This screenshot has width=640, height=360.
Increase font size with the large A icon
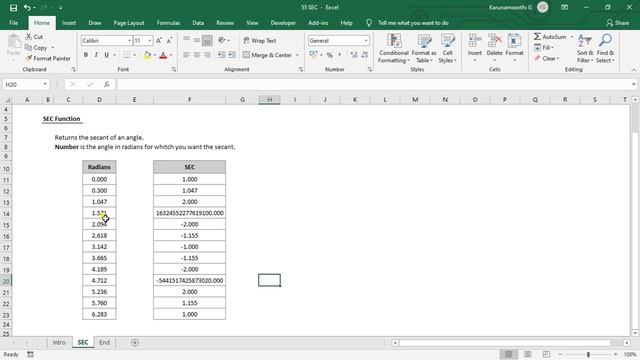tap(159, 40)
